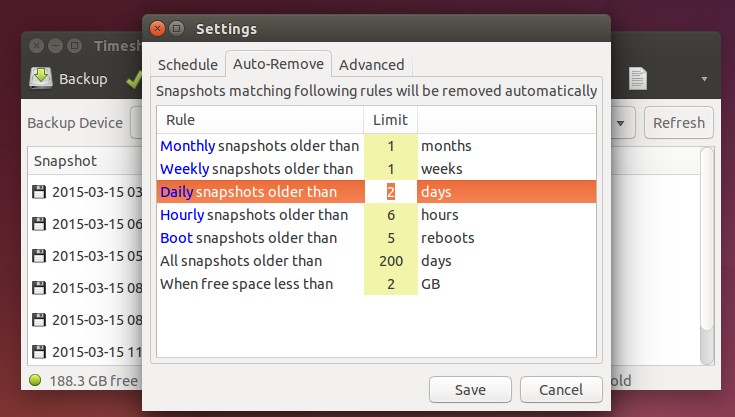
Task: Click the Timeshift window maximize button
Action: pyautogui.click(x=75, y=46)
